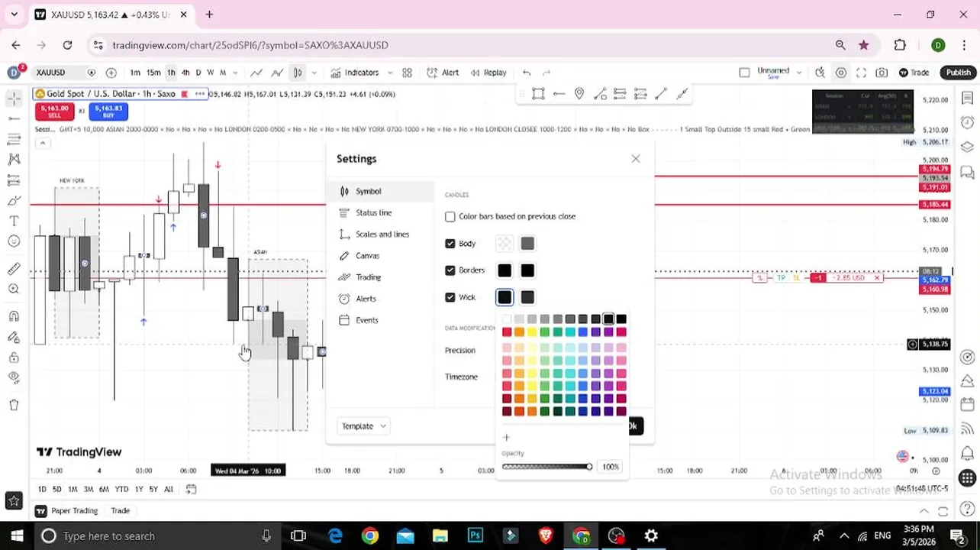This screenshot has height=550, width=980.
Task: Open the object tree layers icon
Action: 968,146
